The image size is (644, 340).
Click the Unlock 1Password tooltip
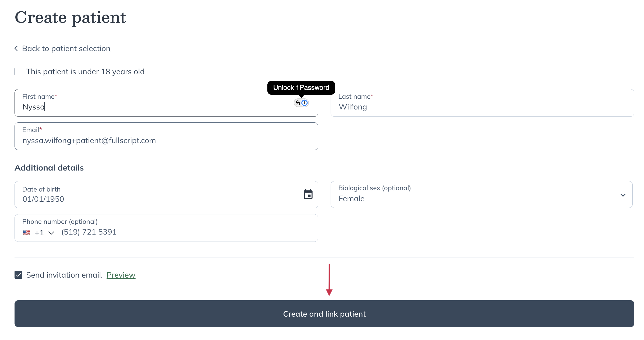[x=301, y=88]
